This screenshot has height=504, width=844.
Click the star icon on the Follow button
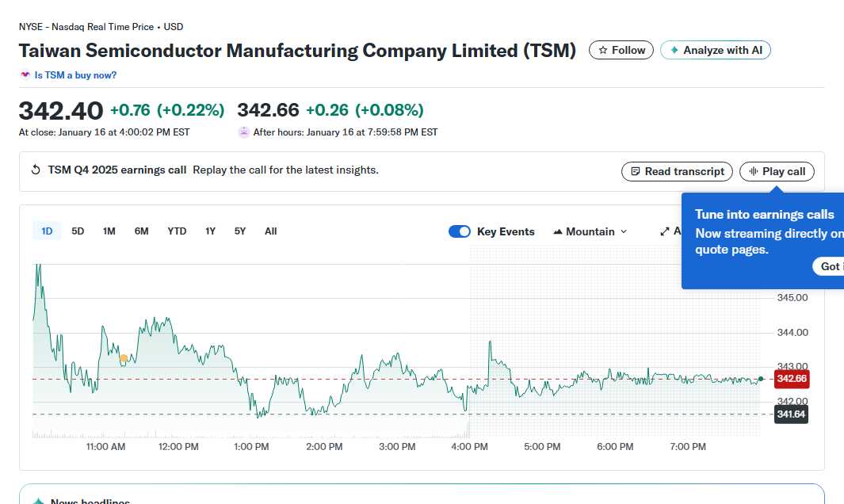click(603, 49)
